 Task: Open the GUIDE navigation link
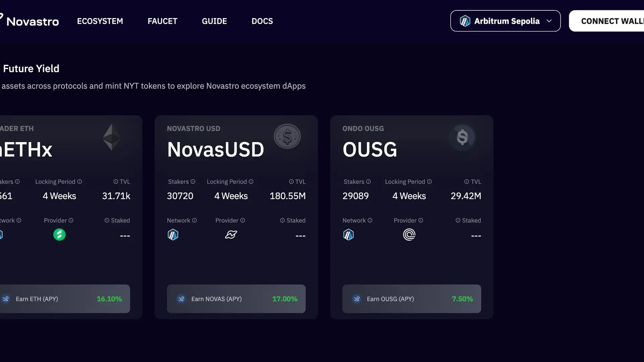click(x=214, y=21)
